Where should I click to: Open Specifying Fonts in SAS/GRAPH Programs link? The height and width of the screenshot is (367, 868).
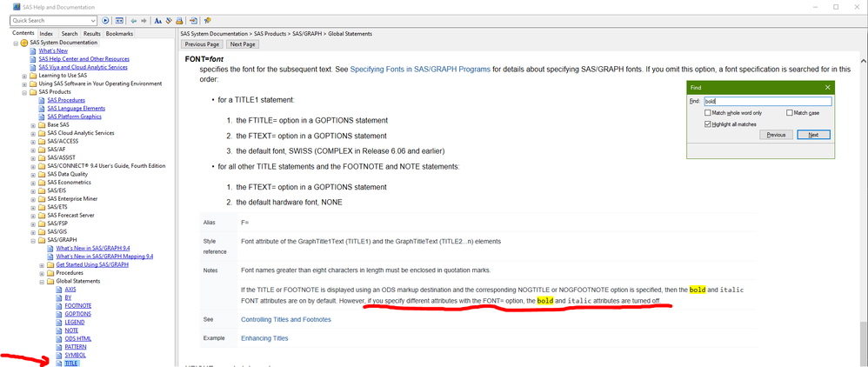click(x=420, y=70)
